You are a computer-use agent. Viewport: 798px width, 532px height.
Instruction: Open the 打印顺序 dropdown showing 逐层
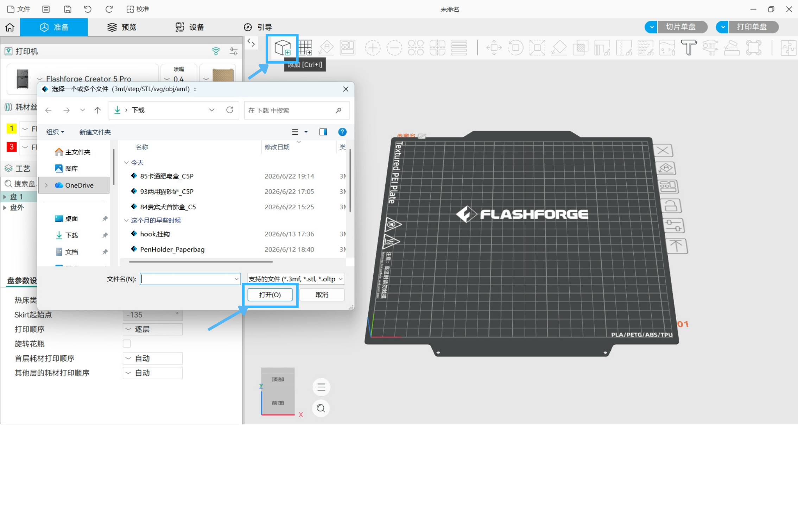(x=153, y=329)
